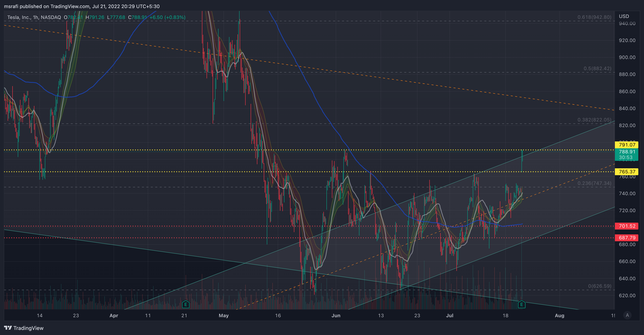Click the Jun date label
The width and height of the screenshot is (644, 335).
tap(336, 316)
